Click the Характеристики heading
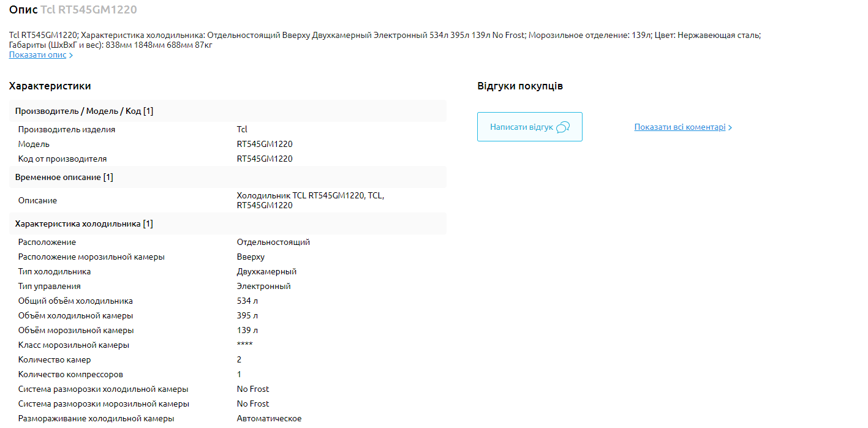Image resolution: width=868 pixels, height=428 pixels. 50,86
